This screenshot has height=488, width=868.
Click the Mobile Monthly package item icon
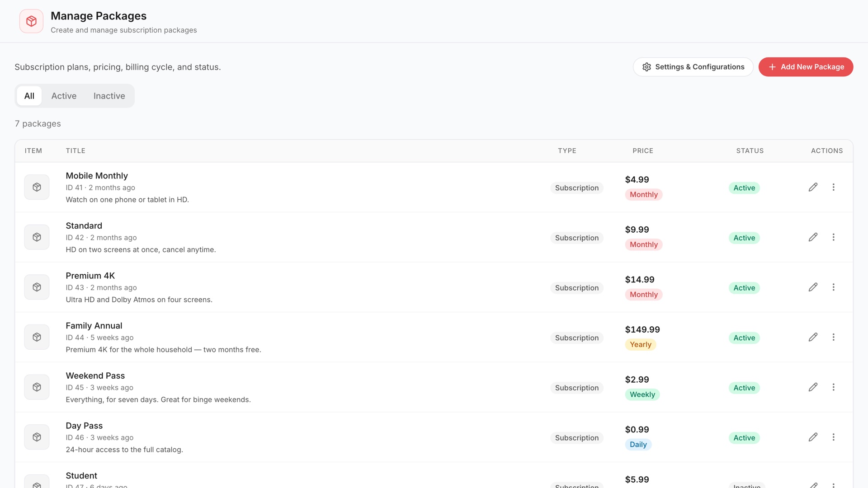pyautogui.click(x=37, y=187)
